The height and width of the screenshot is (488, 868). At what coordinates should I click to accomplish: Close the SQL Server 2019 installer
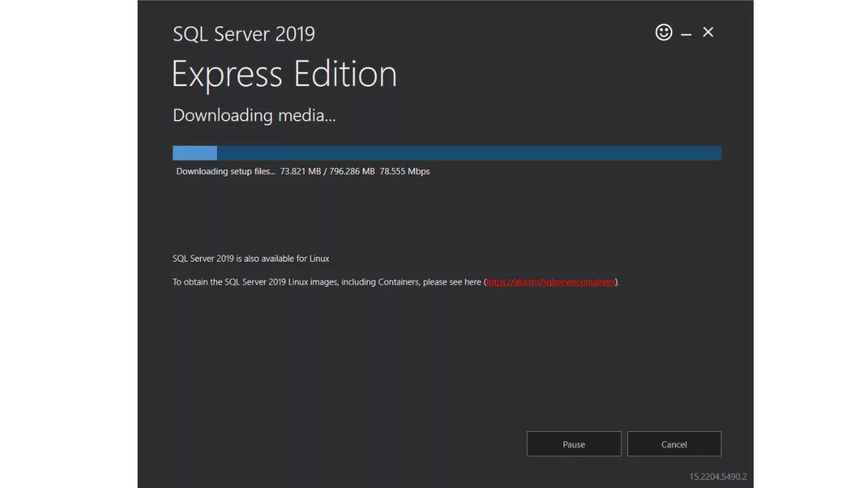pos(708,32)
